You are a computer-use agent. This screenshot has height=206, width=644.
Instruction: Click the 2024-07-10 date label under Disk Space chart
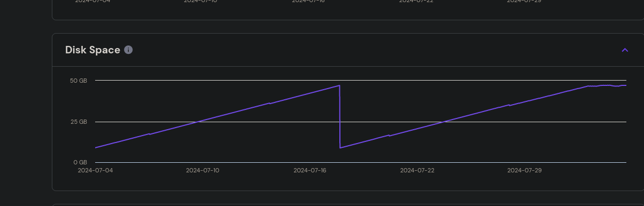coord(203,170)
